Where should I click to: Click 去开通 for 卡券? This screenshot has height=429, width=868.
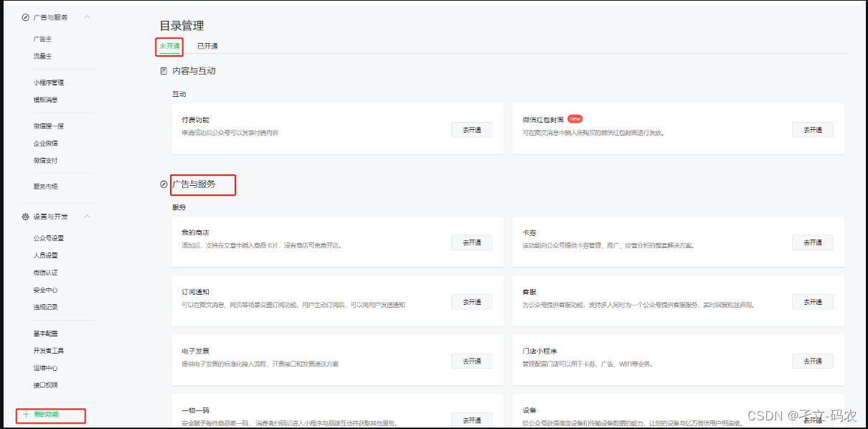[812, 242]
